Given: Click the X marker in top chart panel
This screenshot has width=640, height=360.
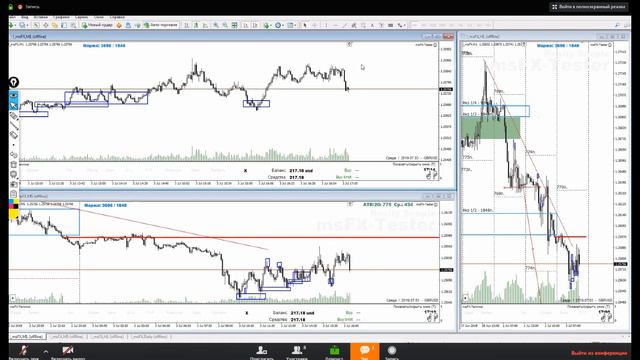Looking at the screenshot, I should point(245,171).
